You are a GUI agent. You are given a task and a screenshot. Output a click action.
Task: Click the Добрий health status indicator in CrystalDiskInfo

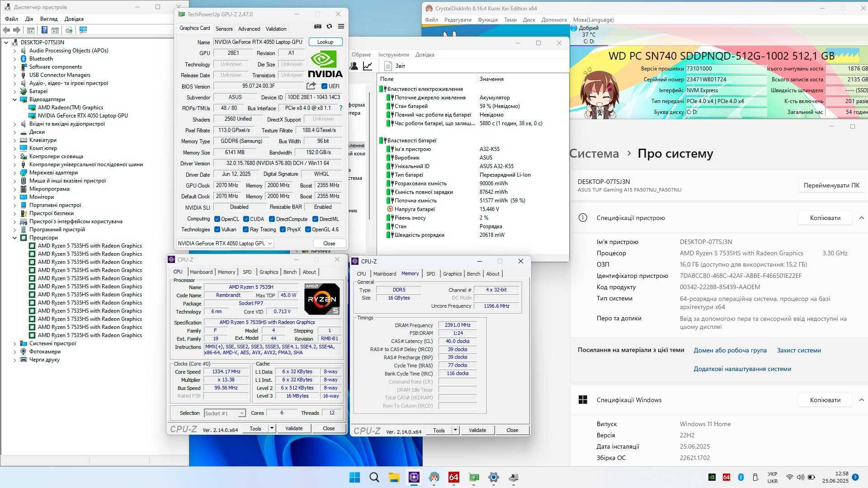[x=589, y=34]
